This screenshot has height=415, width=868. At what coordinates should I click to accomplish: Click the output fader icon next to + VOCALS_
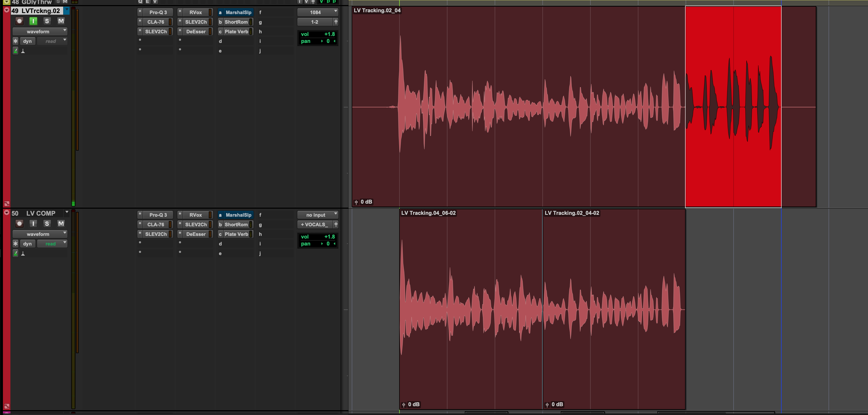point(336,224)
